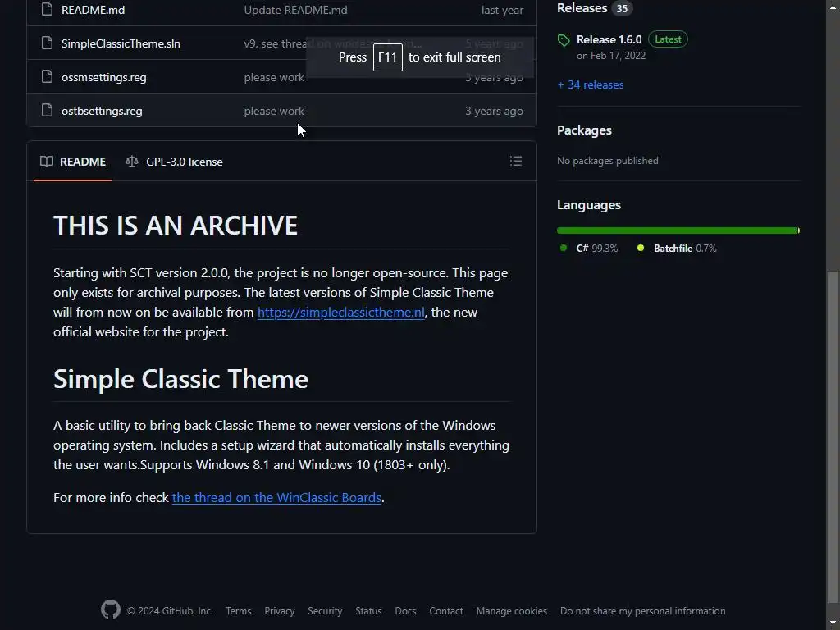Click the Batchfile 0.7% language entry
This screenshot has height=630, width=840.
point(677,248)
